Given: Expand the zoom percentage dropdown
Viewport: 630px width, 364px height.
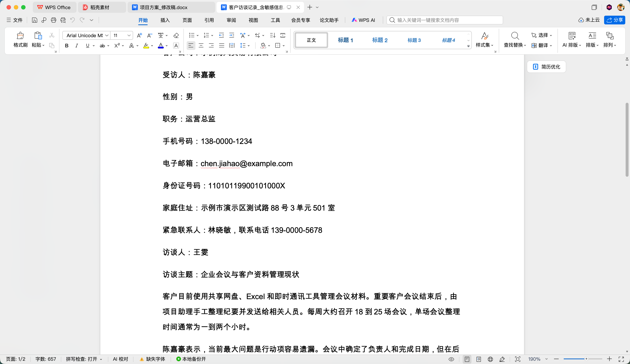Looking at the screenshot, I should coord(547,359).
